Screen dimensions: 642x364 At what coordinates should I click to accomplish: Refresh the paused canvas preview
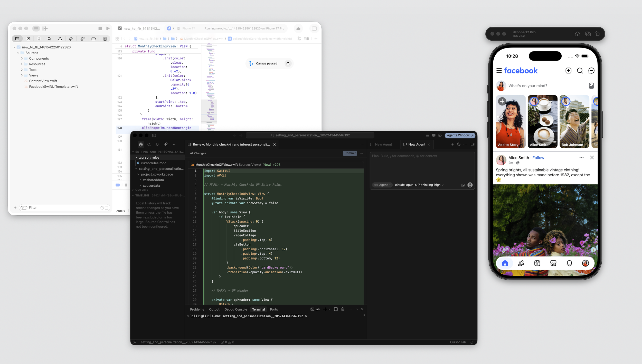288,64
